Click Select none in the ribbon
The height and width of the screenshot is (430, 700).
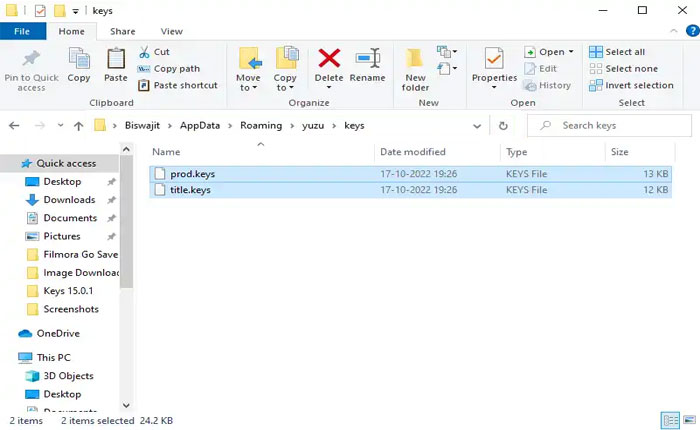pos(630,69)
